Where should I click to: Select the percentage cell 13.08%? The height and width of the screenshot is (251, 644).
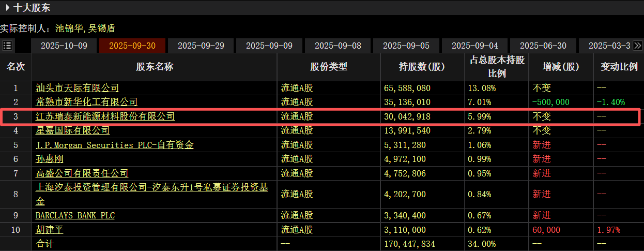point(481,88)
